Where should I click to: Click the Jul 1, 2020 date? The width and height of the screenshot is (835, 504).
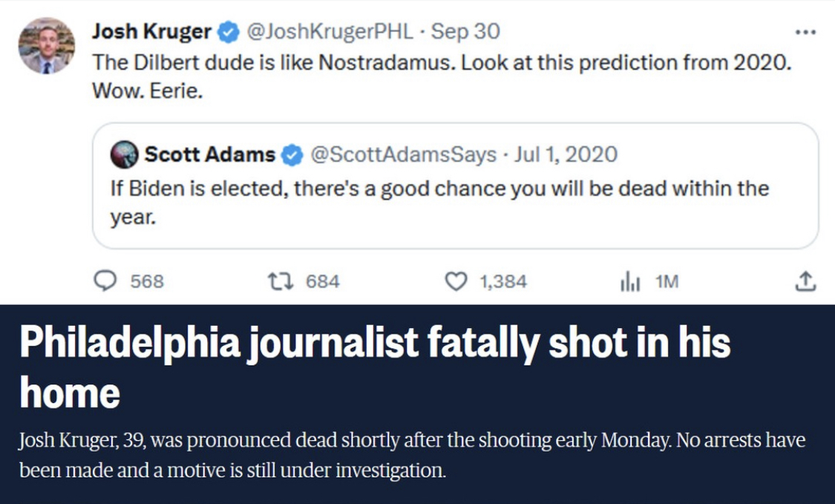(566, 155)
